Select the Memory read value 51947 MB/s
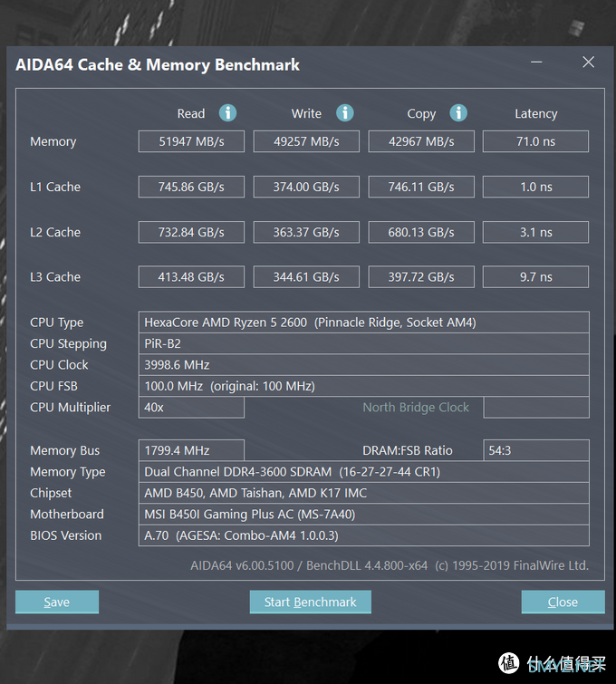The image size is (616, 684). (x=191, y=141)
